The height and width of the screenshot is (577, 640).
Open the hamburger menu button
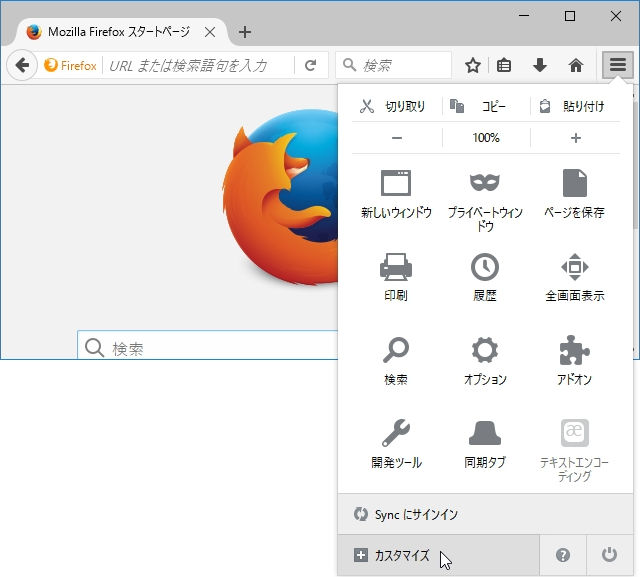click(618, 64)
